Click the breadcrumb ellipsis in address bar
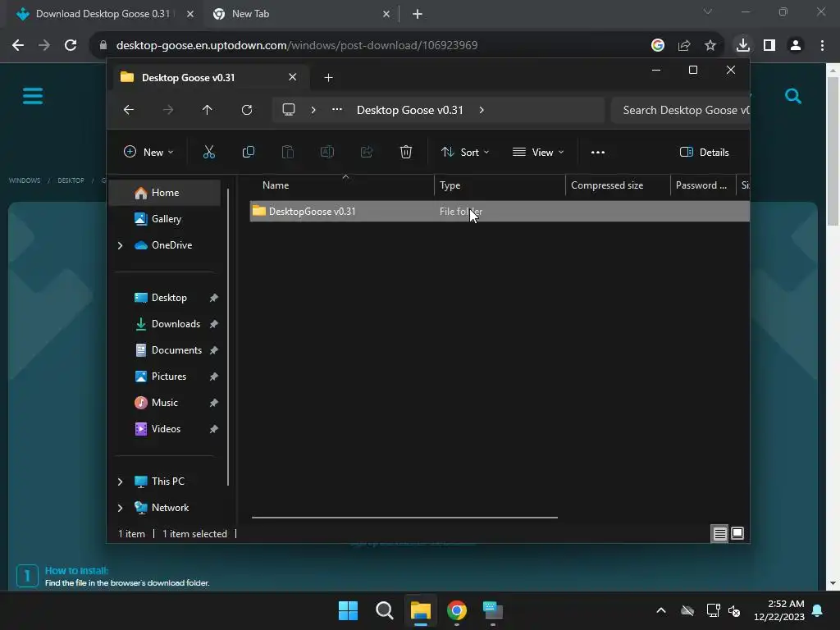Viewport: 840px width, 630px height. (337, 109)
